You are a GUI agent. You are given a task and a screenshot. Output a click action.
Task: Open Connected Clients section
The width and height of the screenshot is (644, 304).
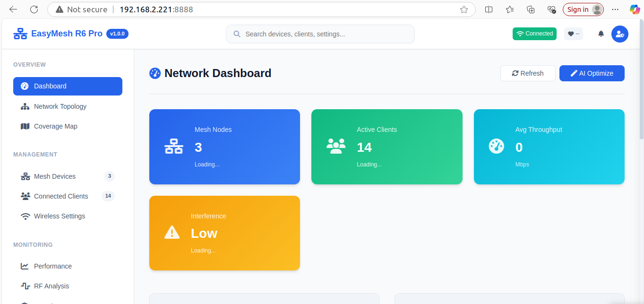tap(61, 196)
